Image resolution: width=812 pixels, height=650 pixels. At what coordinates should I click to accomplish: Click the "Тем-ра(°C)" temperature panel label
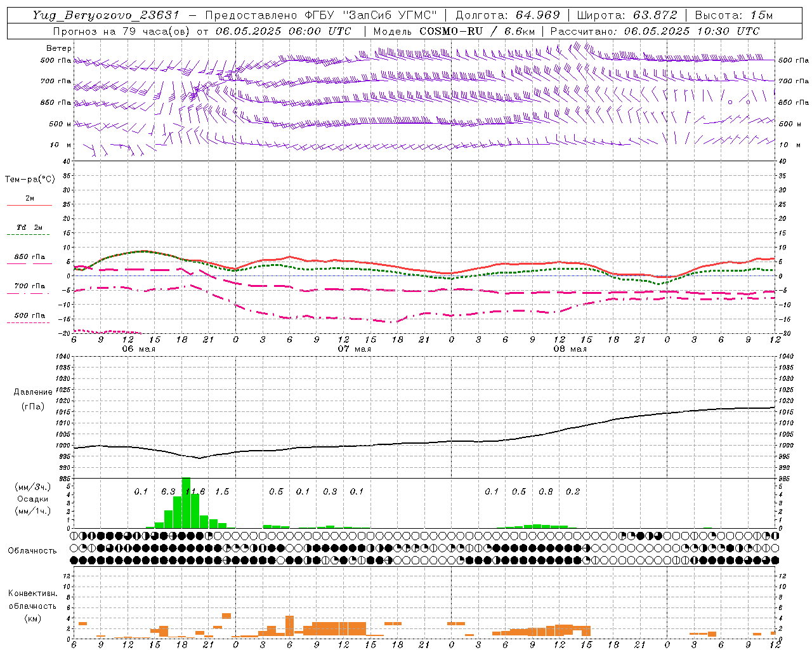coord(30,180)
